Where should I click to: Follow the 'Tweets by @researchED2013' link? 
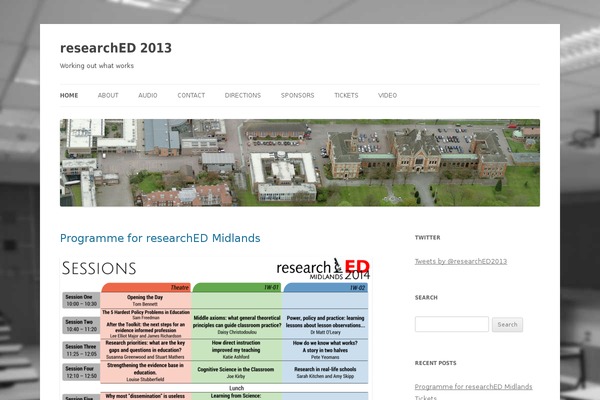(461, 261)
